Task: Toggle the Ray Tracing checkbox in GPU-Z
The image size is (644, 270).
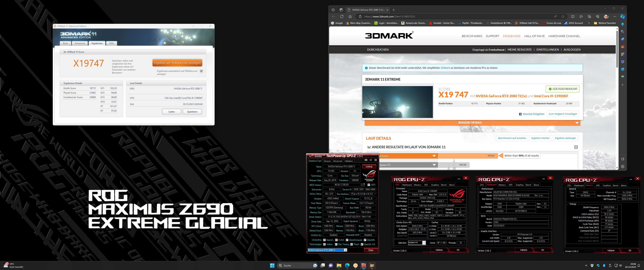Action: click(x=336, y=244)
